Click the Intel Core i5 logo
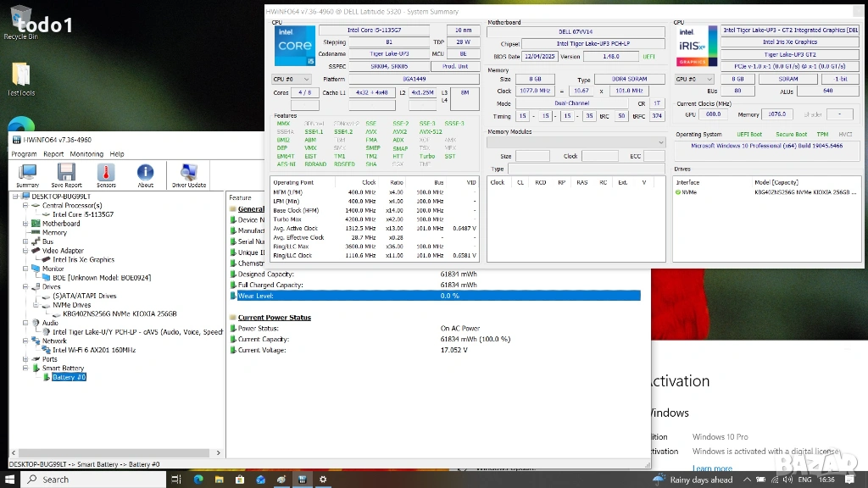This screenshot has width=868, height=488. (x=294, y=46)
